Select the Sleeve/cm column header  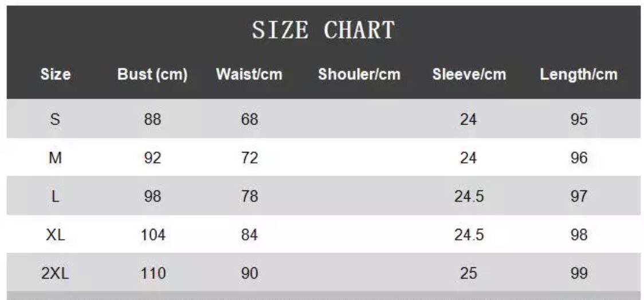[469, 75]
